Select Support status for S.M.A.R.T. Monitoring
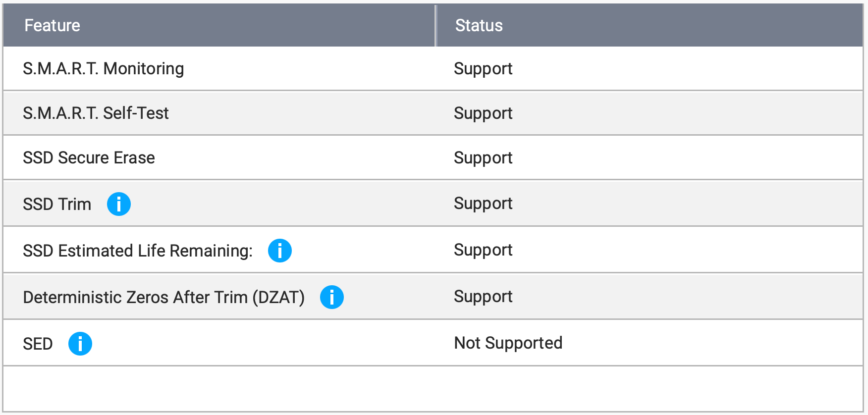This screenshot has height=415, width=868. click(483, 68)
